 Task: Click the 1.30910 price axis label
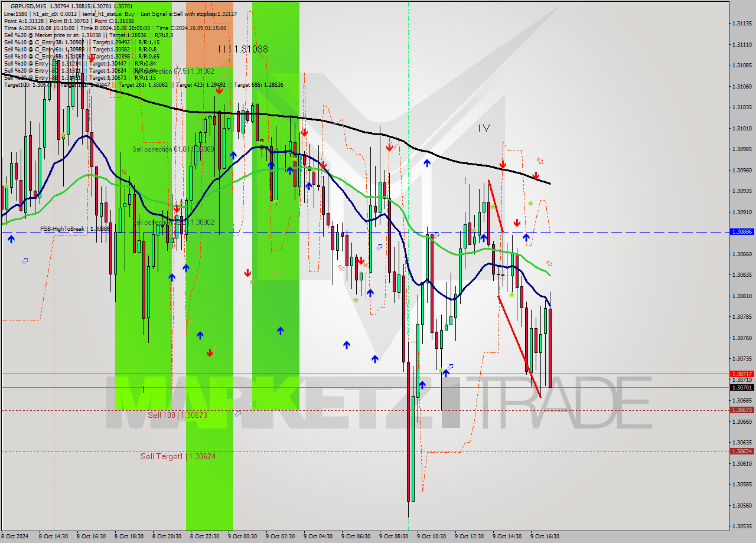(x=742, y=212)
